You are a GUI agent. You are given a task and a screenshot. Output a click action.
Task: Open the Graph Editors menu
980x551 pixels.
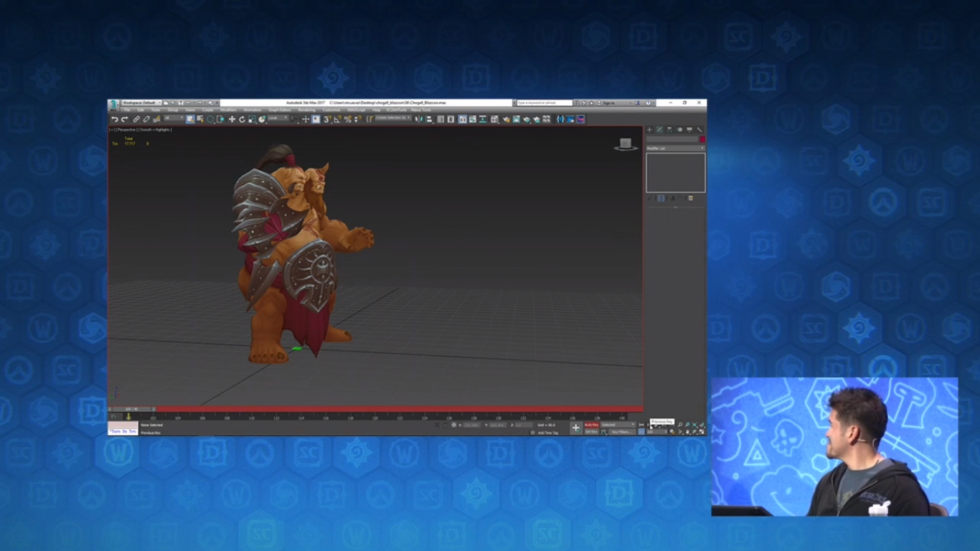point(280,110)
